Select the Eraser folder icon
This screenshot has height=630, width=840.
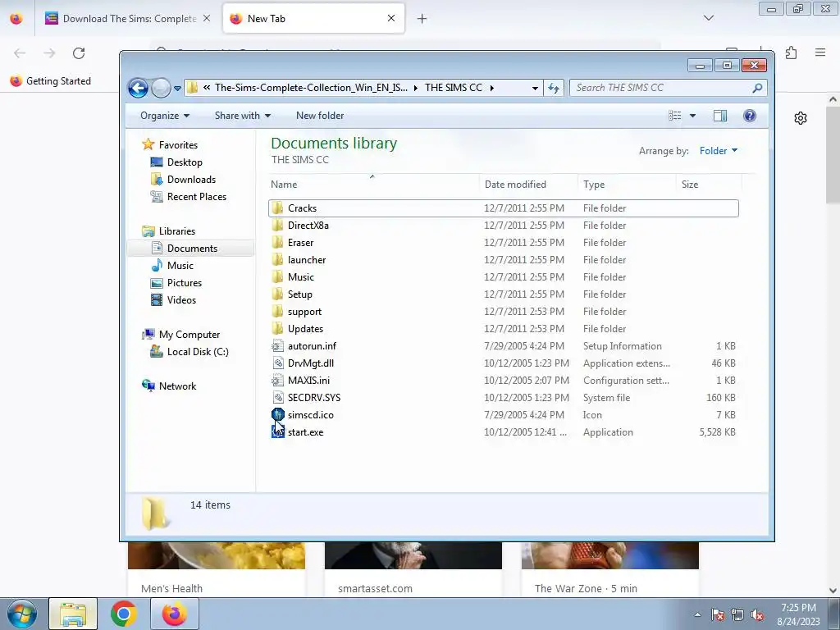pyautogui.click(x=277, y=243)
